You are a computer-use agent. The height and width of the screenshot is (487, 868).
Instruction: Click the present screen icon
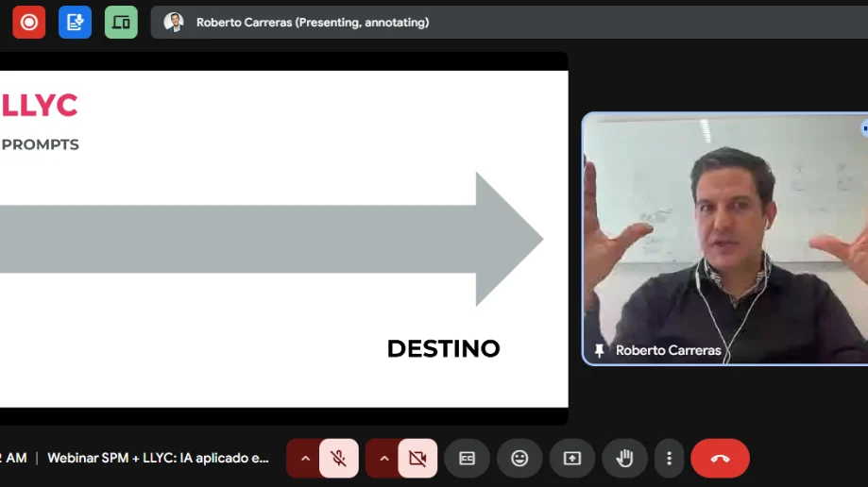pos(572,459)
